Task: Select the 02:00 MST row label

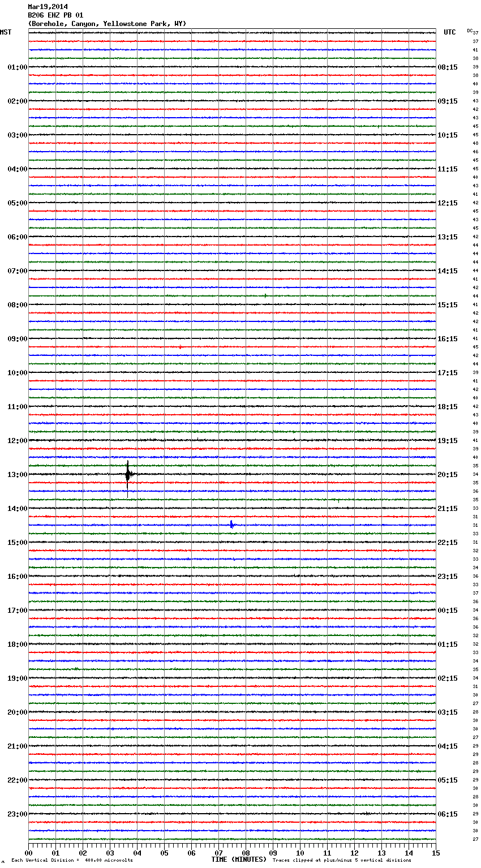Action: coord(17,101)
